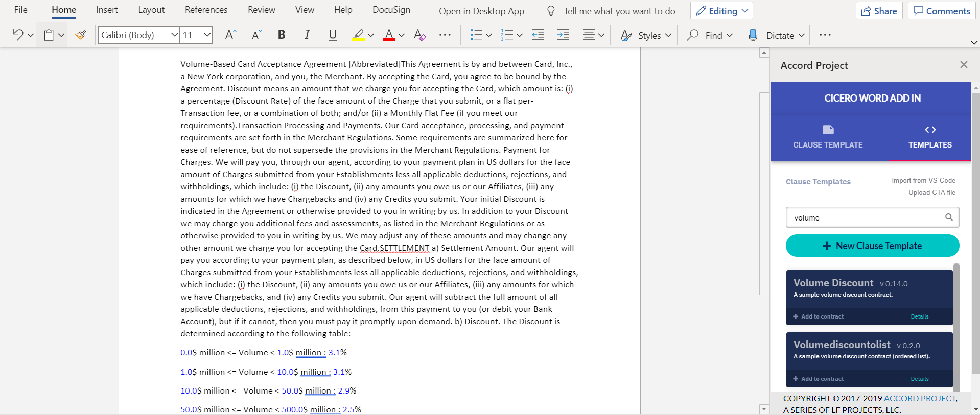Screen dimensions: 980x415
Task: Click the Paste clipboard icon
Action: click(49, 35)
